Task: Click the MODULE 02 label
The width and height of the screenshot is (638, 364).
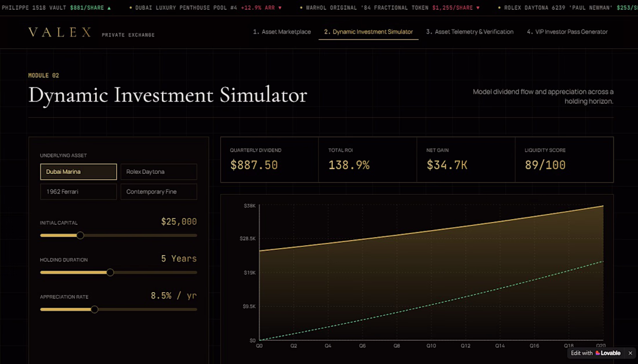Action: tap(43, 75)
